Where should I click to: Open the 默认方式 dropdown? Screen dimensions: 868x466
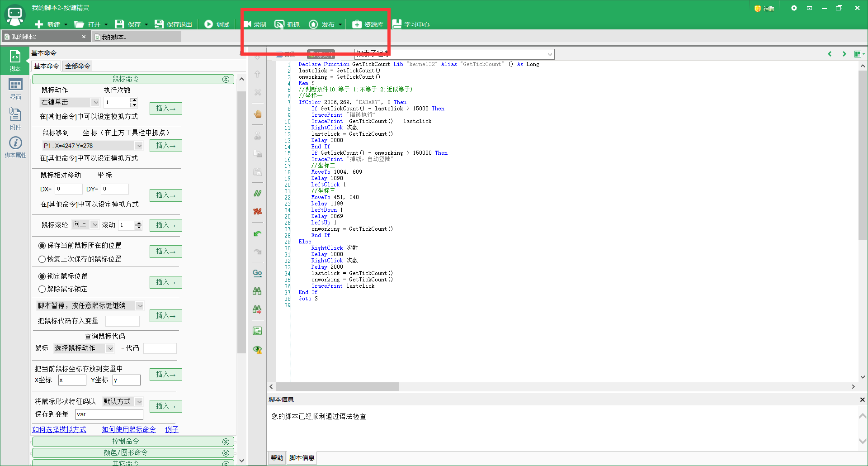click(x=139, y=402)
